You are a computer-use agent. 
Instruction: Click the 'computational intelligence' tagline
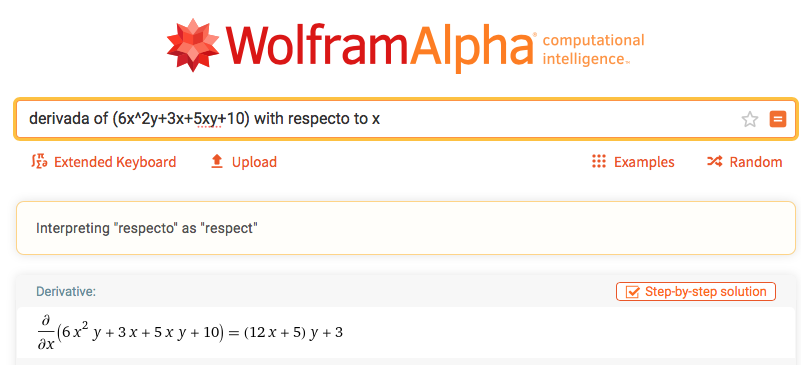593,50
